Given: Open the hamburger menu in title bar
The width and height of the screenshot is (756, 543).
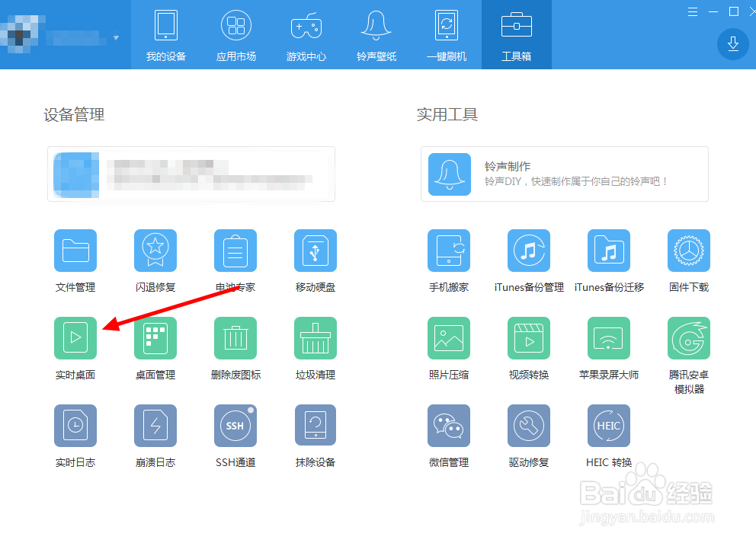Looking at the screenshot, I should tap(692, 11).
